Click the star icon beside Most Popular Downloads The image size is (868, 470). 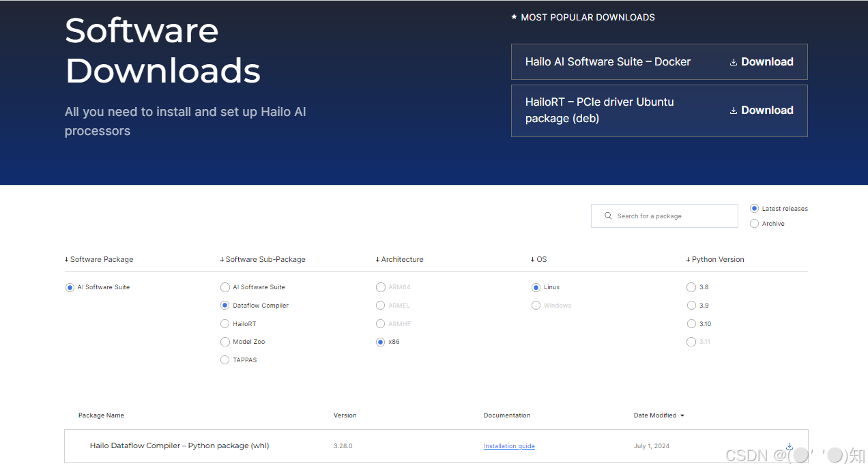(515, 17)
